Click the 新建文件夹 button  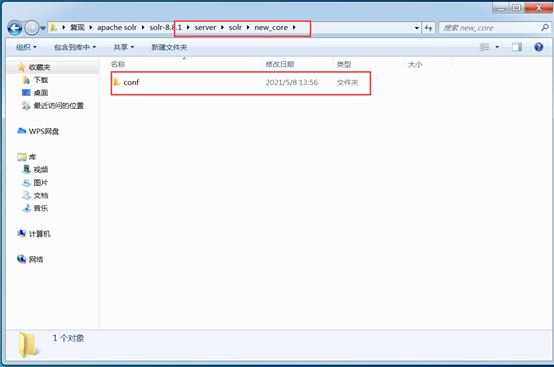pos(169,47)
